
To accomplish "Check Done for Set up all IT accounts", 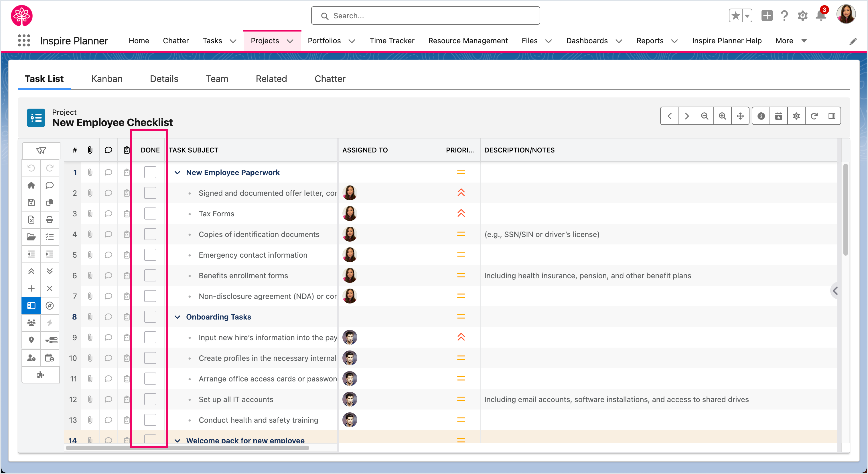I will (150, 399).
